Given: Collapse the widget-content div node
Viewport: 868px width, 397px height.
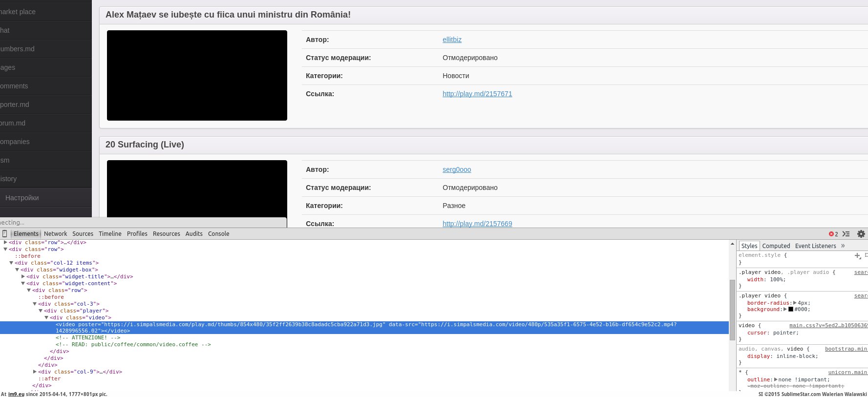Looking at the screenshot, I should [x=23, y=283].
